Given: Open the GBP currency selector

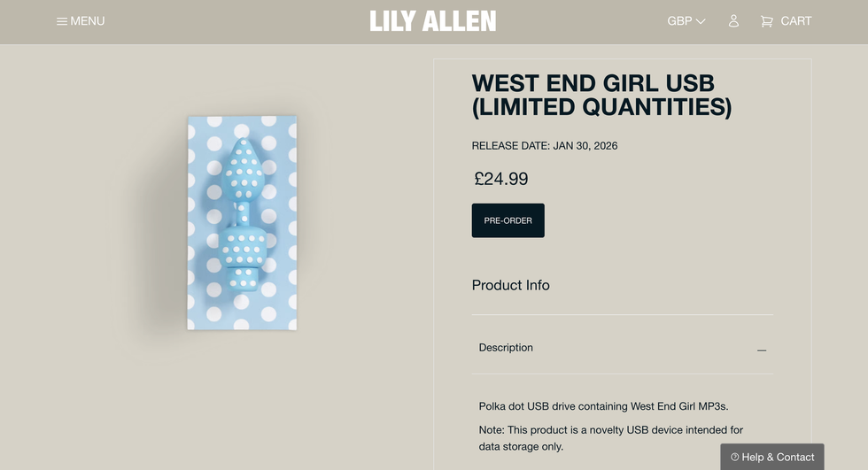Looking at the screenshot, I should click(679, 21).
